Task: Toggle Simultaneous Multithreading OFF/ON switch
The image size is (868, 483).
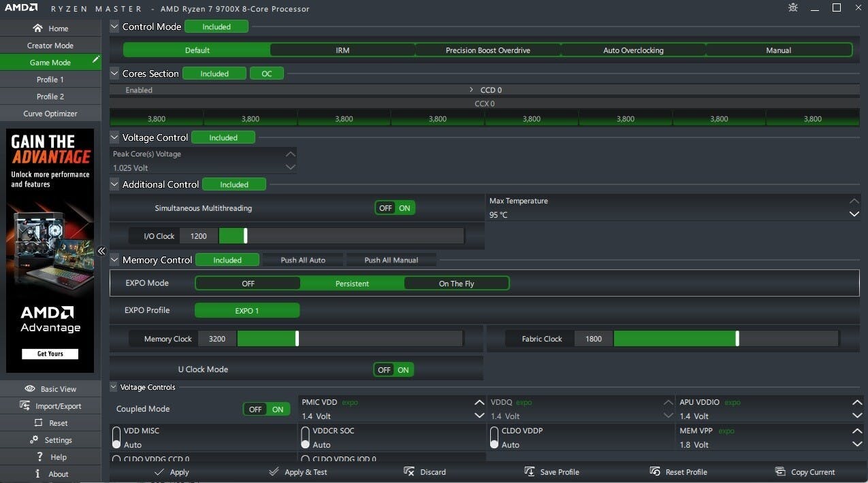Action: point(395,208)
